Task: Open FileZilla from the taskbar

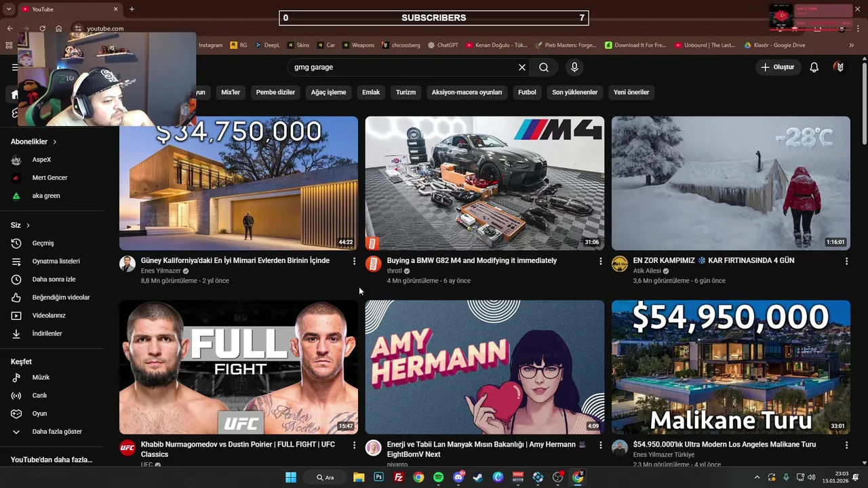Action: coord(399,477)
